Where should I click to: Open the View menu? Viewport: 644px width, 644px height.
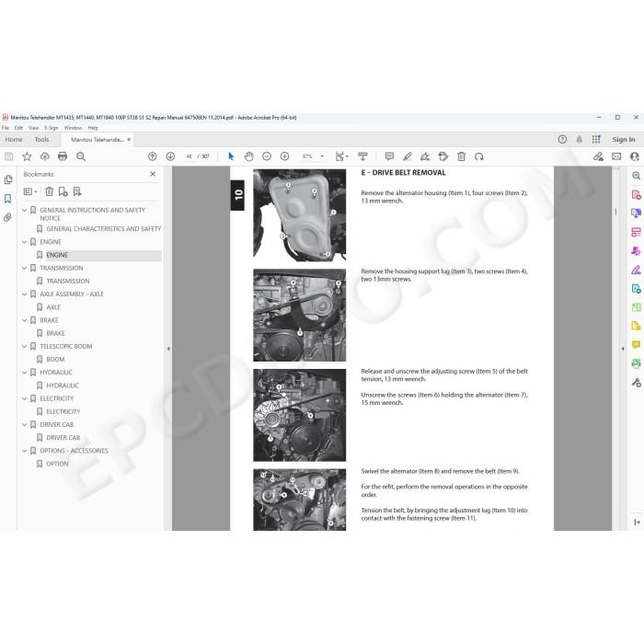click(34, 128)
